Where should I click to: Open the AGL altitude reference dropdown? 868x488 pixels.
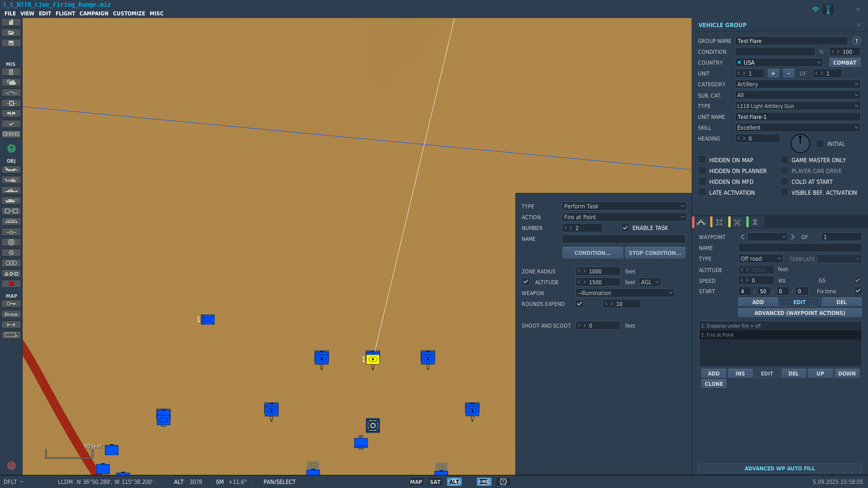[x=650, y=282]
